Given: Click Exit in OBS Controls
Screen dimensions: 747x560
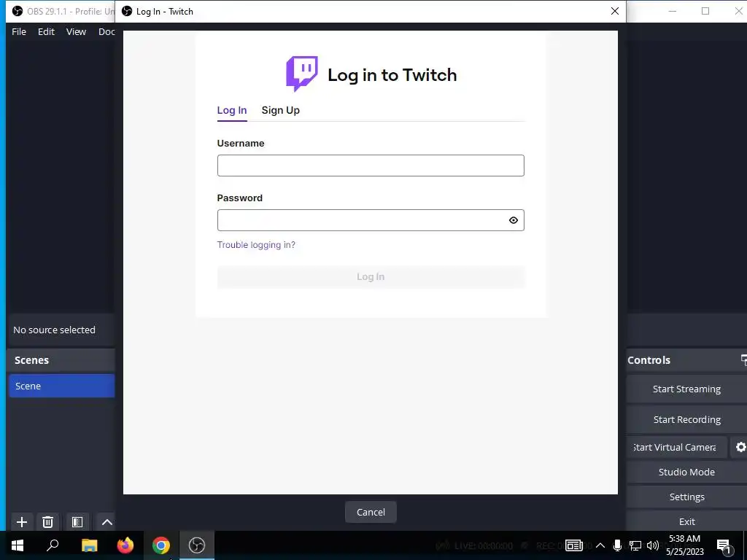Looking at the screenshot, I should 686,521.
